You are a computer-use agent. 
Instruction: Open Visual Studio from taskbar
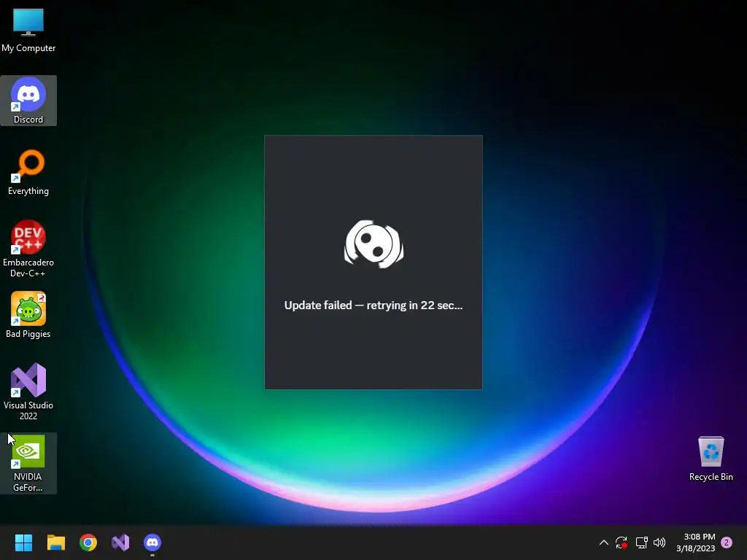120,542
